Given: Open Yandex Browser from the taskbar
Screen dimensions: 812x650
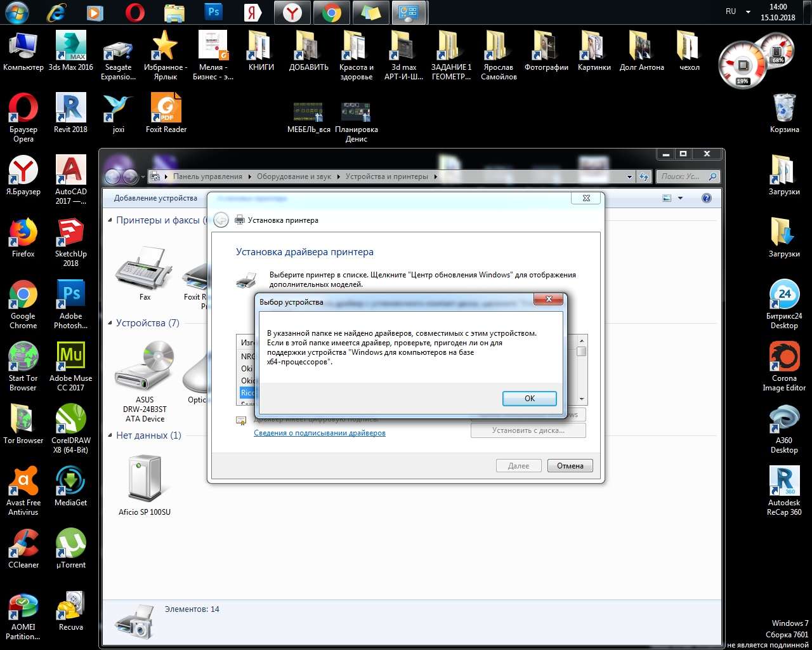Looking at the screenshot, I should (292, 12).
